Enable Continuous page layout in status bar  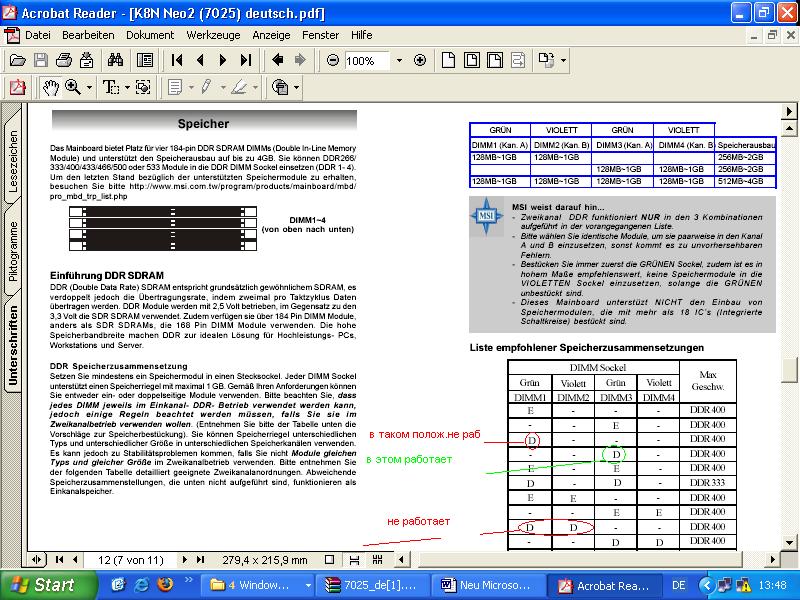coord(354,560)
